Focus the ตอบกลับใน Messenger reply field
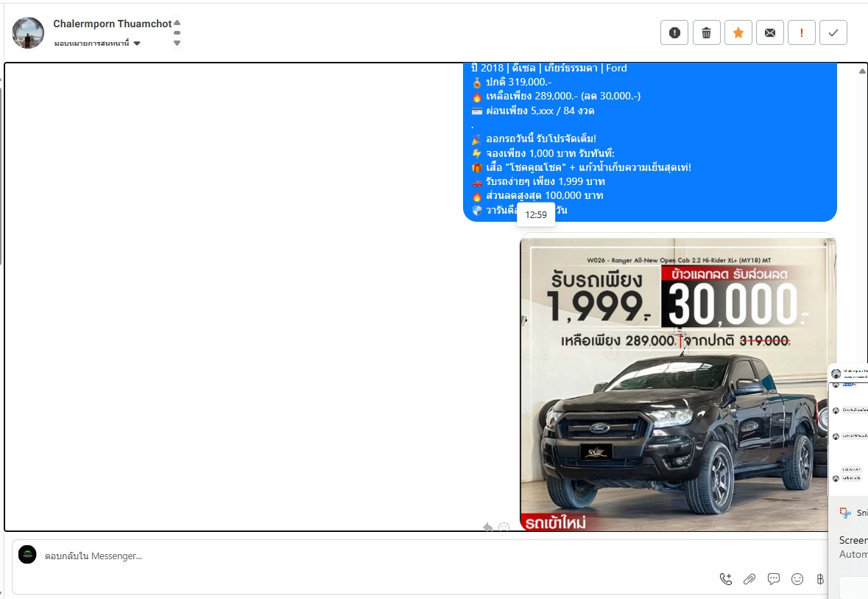868x599 pixels. tap(420, 556)
